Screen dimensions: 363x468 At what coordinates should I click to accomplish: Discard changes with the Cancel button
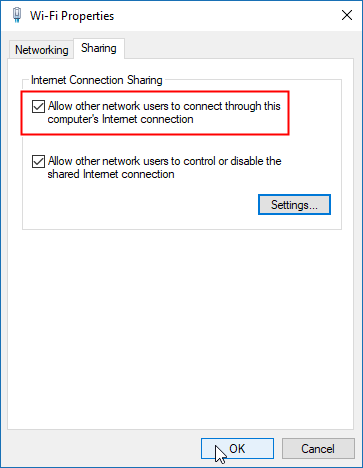tap(318, 449)
